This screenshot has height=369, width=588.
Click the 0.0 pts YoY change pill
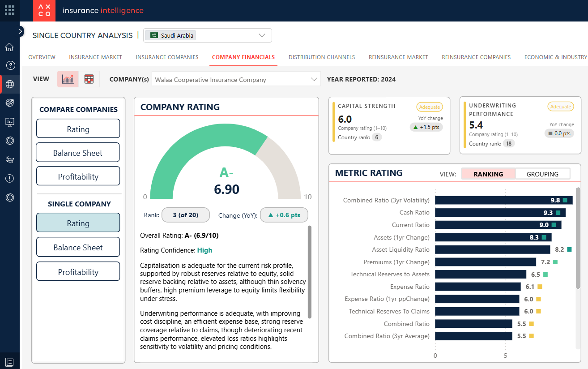click(x=559, y=133)
